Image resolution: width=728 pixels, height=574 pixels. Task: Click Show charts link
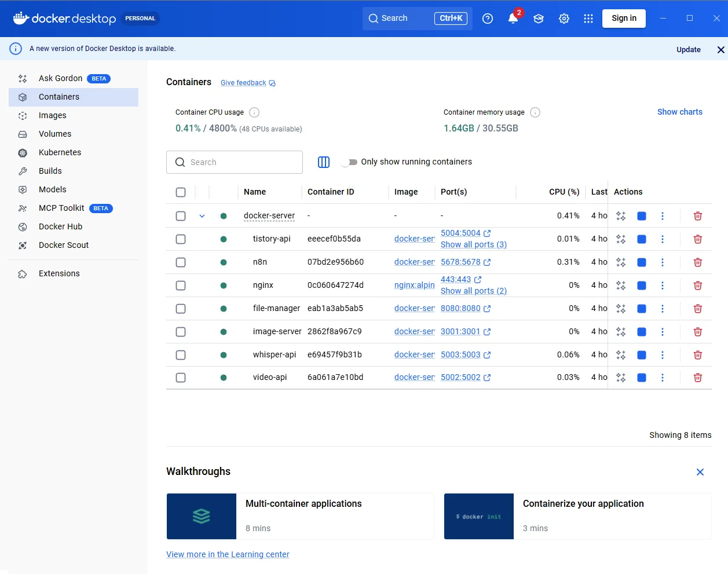[680, 112]
